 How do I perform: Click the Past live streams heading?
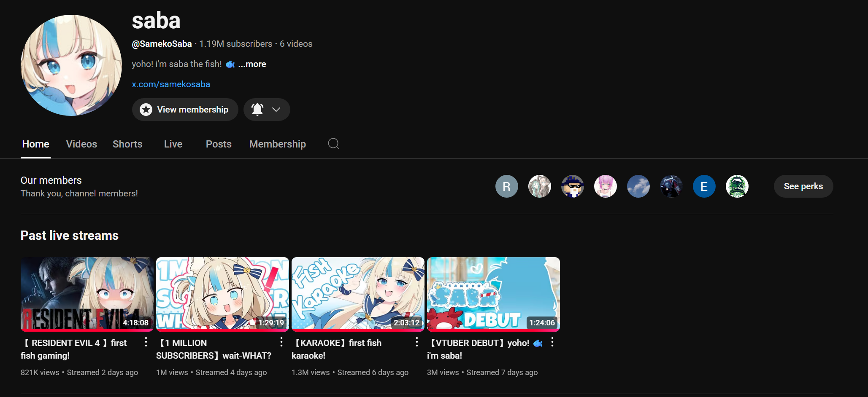coord(70,236)
